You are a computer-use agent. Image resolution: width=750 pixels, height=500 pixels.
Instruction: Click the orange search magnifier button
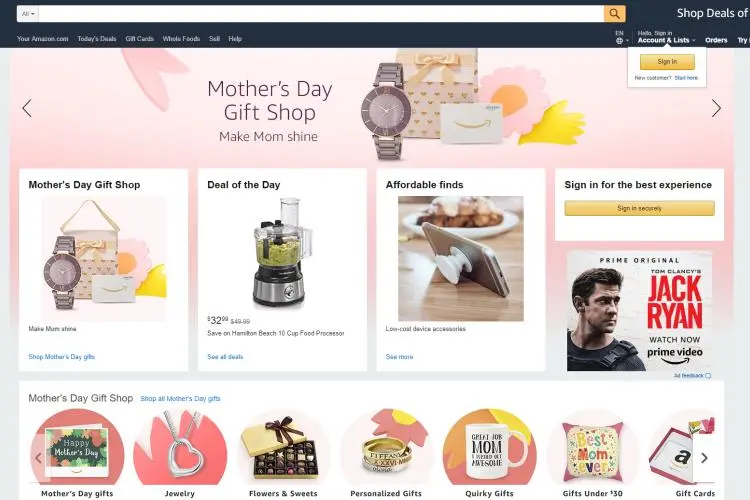click(615, 14)
